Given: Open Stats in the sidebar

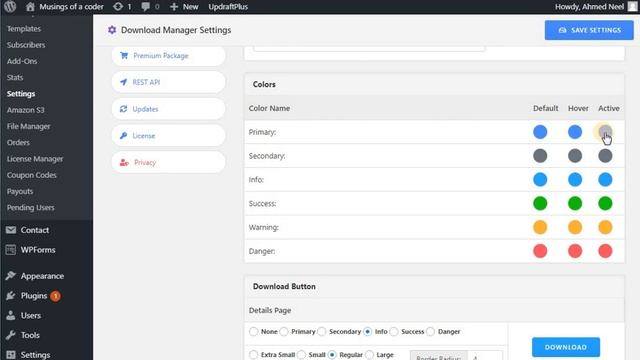Looking at the screenshot, I should pyautogui.click(x=15, y=78).
